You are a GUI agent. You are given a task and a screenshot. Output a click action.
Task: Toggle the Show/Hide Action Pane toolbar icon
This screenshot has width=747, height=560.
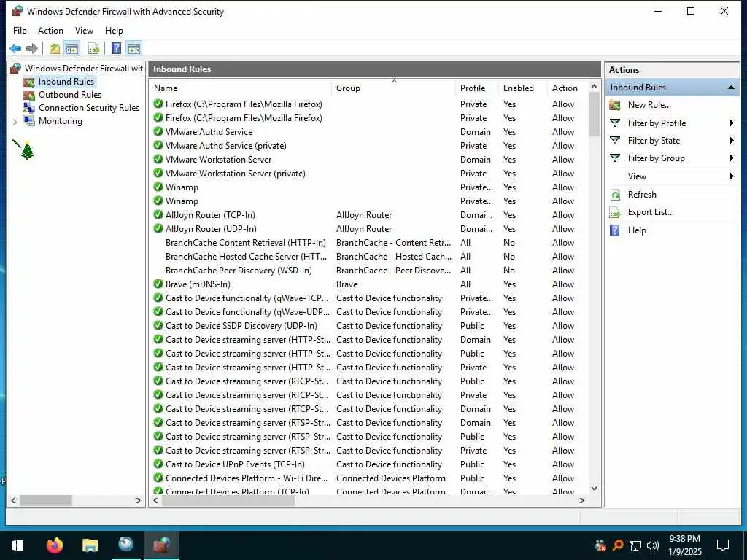[134, 48]
